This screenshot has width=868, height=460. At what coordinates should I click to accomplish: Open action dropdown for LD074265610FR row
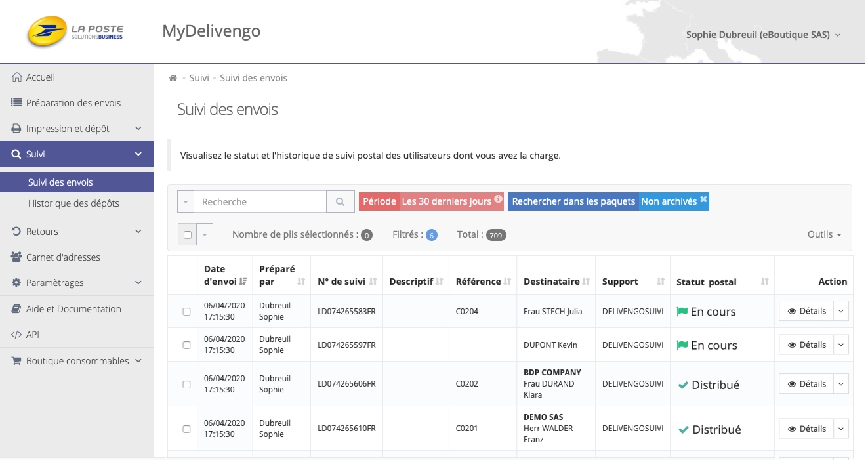click(841, 429)
